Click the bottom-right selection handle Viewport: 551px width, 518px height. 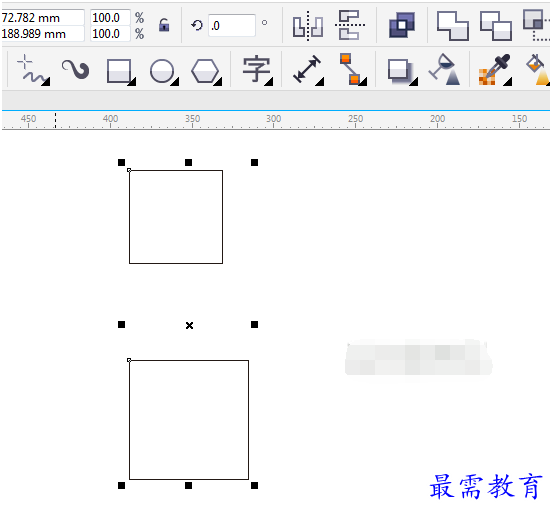click(254, 485)
